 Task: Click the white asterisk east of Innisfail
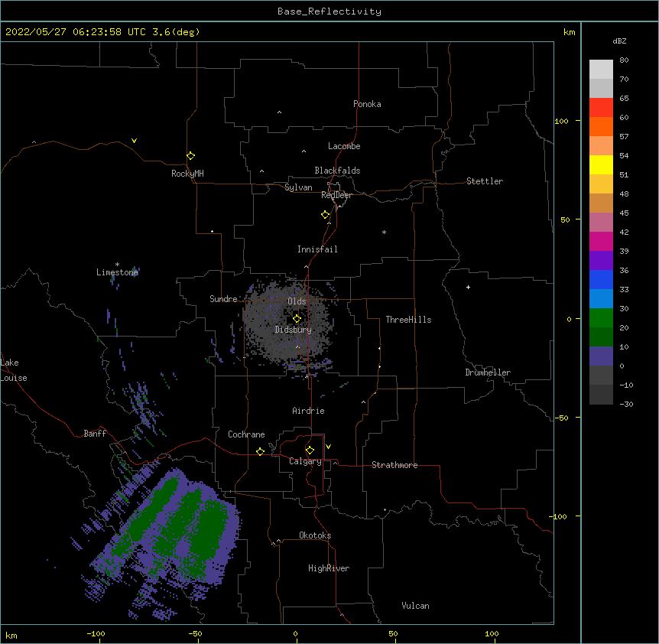point(384,232)
